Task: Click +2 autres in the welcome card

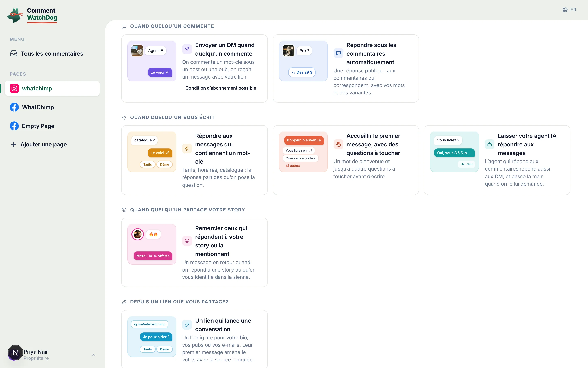Action: [293, 166]
